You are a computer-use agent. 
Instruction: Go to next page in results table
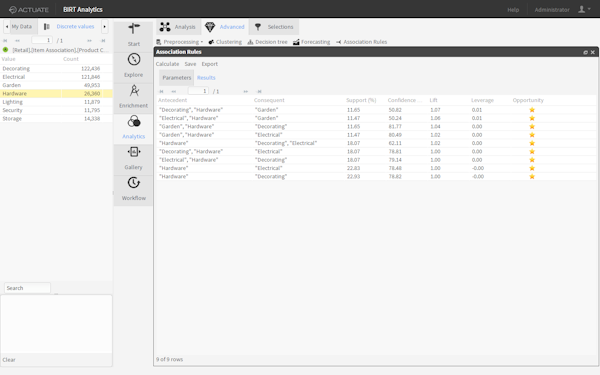click(246, 91)
